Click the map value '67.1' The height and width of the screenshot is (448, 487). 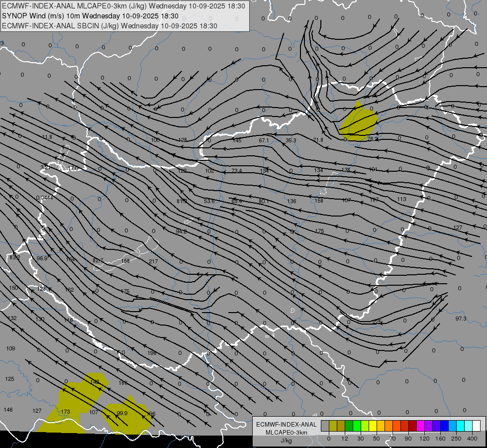pyautogui.click(x=264, y=140)
